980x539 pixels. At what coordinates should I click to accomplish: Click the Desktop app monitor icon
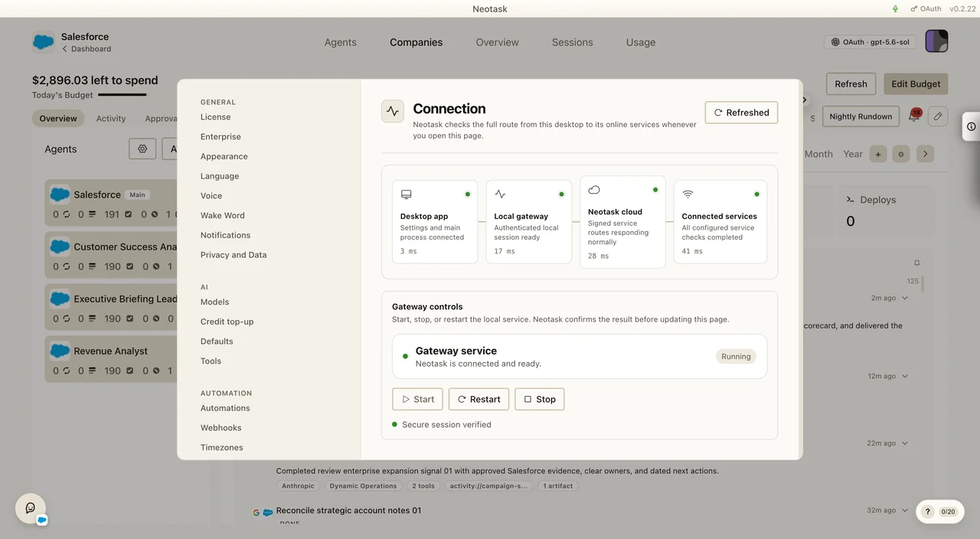point(406,194)
